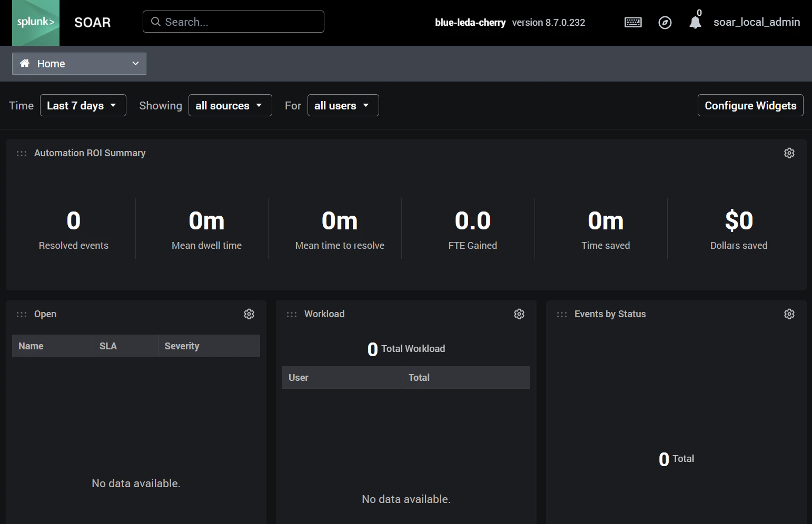Grab the Automation ROI Summary drag handle

(x=22, y=154)
